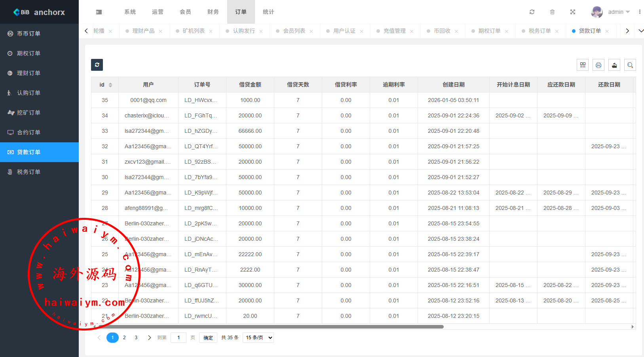
Task: Print the table using the printer icon
Action: point(598,65)
